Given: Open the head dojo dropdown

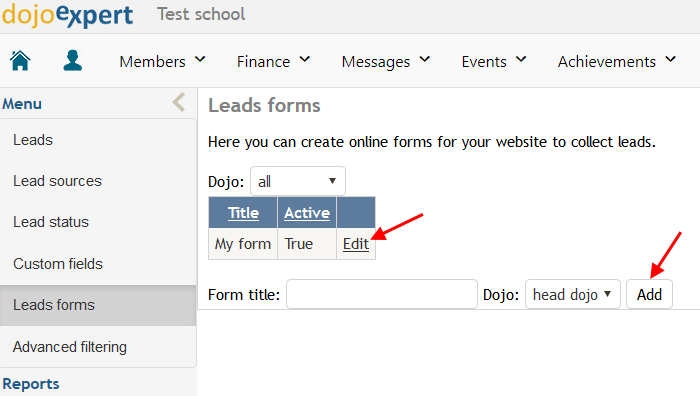Looking at the screenshot, I should point(573,294).
